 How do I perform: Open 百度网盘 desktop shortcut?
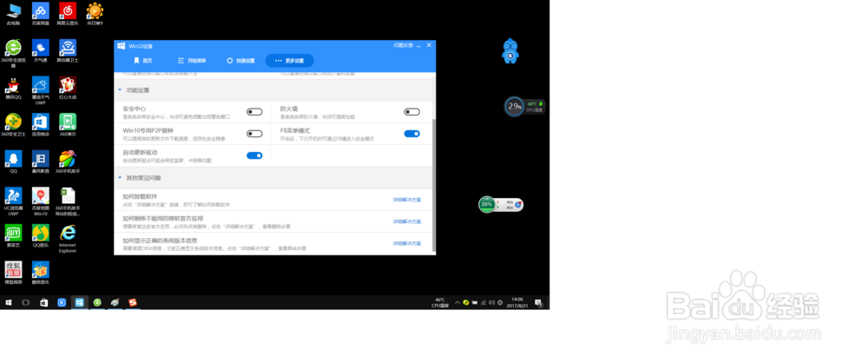(41, 14)
